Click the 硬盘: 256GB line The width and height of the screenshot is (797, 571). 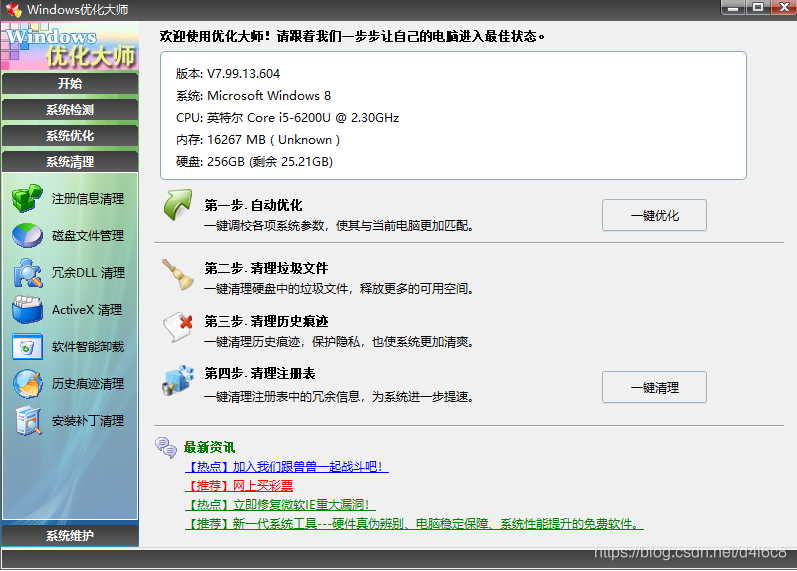(x=254, y=162)
